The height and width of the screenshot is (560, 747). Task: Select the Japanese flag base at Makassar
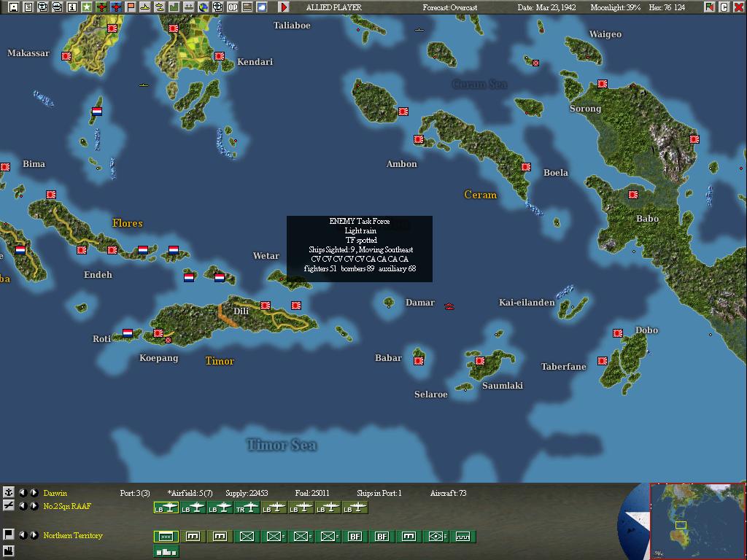click(66, 56)
